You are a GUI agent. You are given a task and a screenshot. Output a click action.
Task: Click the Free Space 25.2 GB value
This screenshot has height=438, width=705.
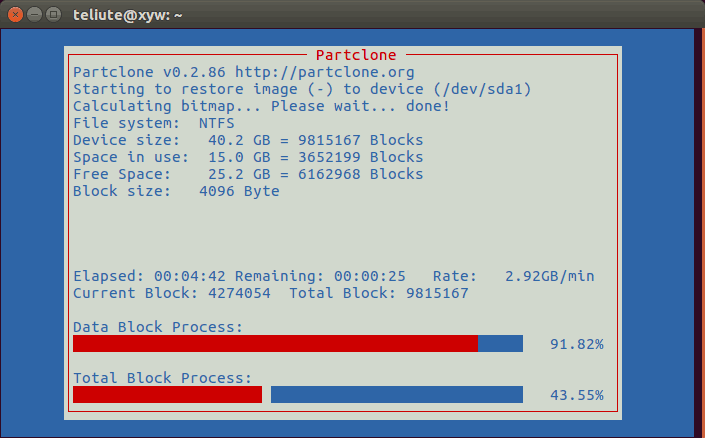[x=239, y=174]
